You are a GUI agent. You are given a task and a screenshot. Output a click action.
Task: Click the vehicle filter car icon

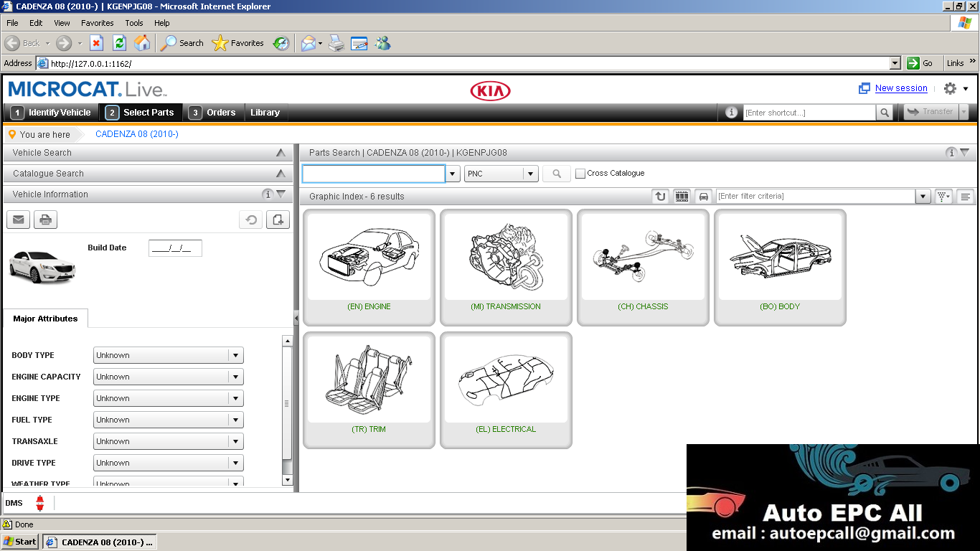point(702,196)
